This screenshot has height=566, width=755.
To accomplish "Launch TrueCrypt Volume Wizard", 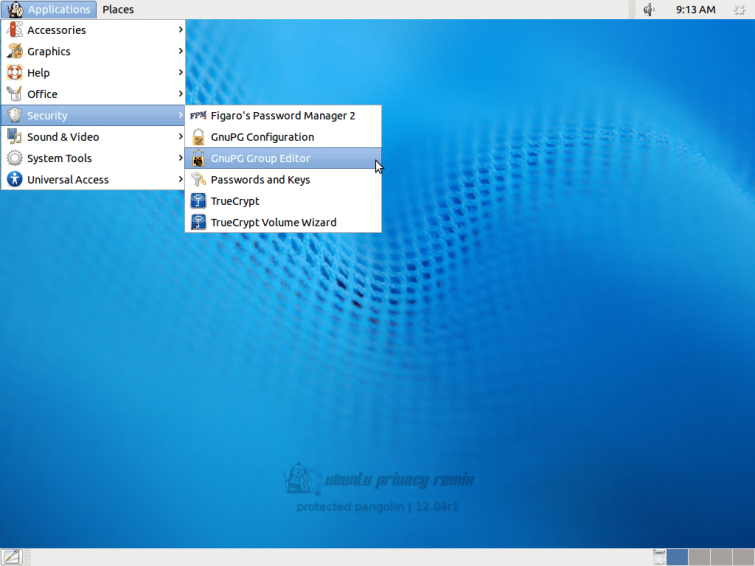I will [283, 222].
